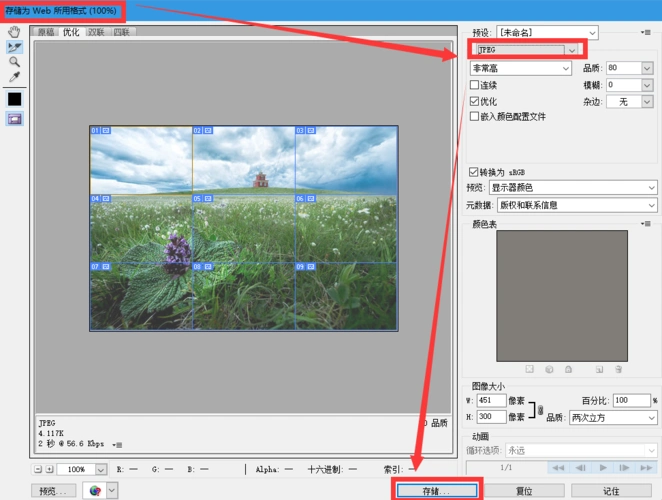662x500 pixels.
Task: Click the 存储 (Save) button
Action: tap(437, 491)
